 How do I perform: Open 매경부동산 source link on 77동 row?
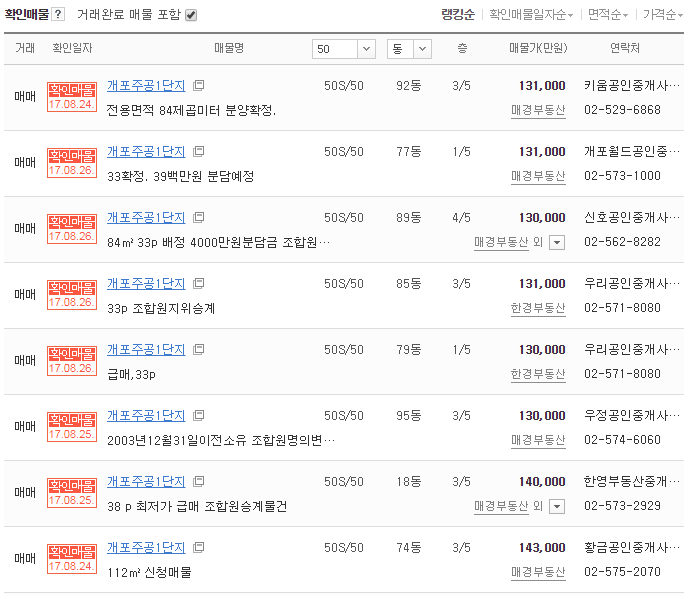click(538, 176)
